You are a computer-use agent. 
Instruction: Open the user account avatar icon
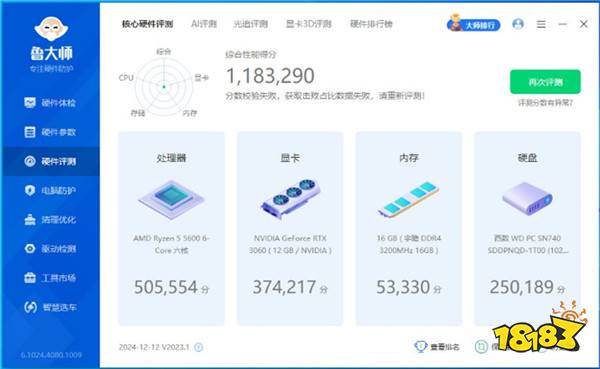tap(518, 24)
